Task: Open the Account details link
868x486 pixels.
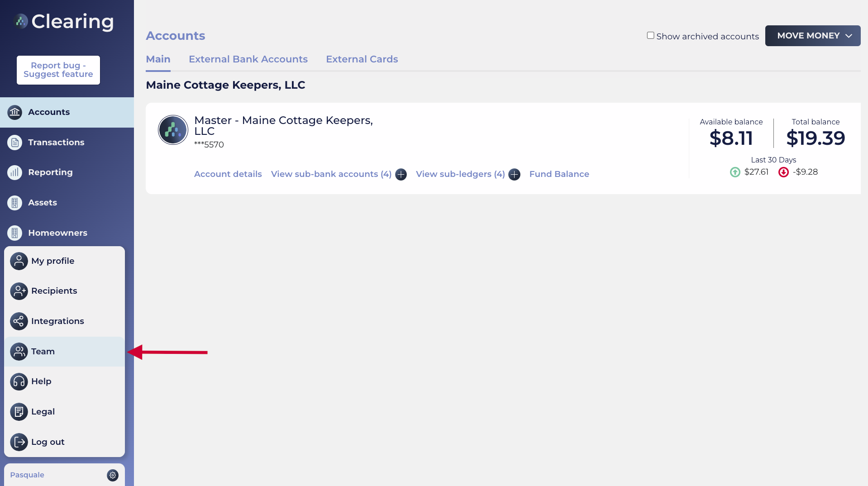Action: (228, 174)
